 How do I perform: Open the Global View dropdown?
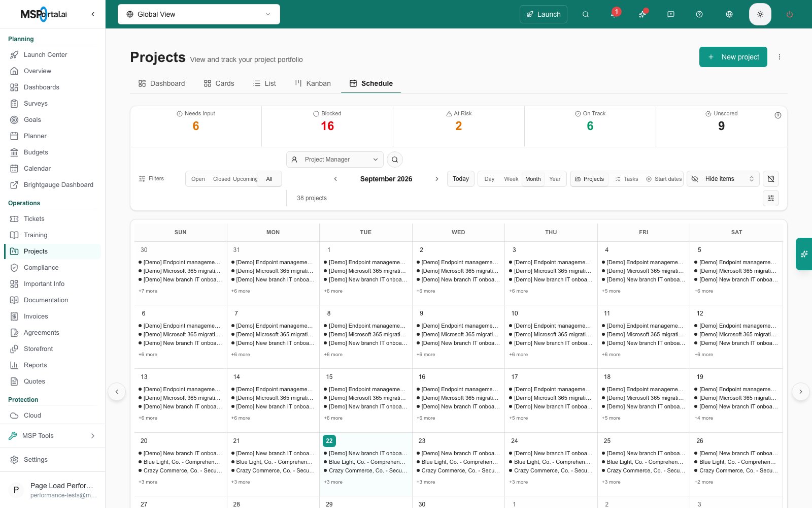point(199,14)
